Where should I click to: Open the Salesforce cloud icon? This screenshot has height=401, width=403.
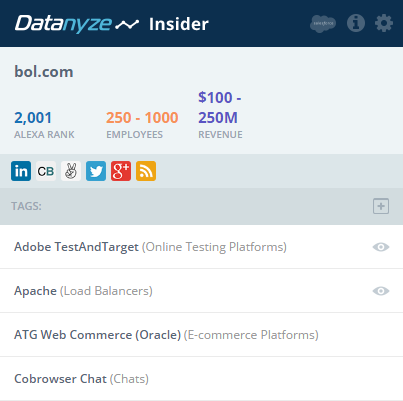323,24
